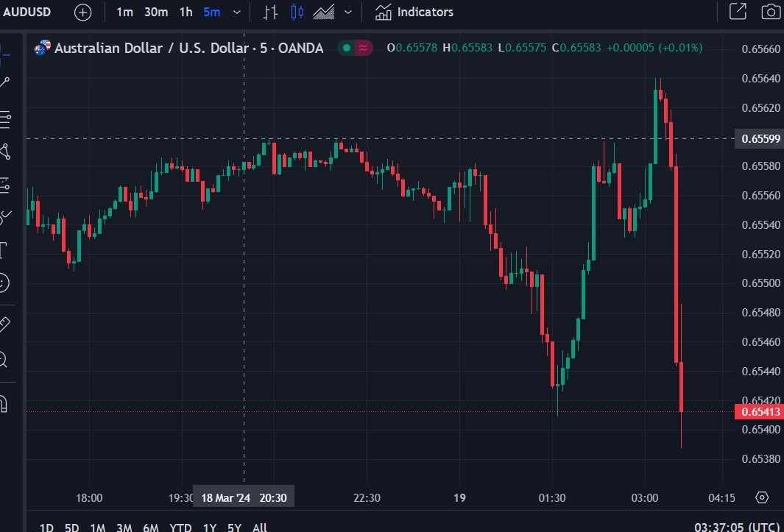
Task: Select the 30m timeframe
Action: coord(156,12)
